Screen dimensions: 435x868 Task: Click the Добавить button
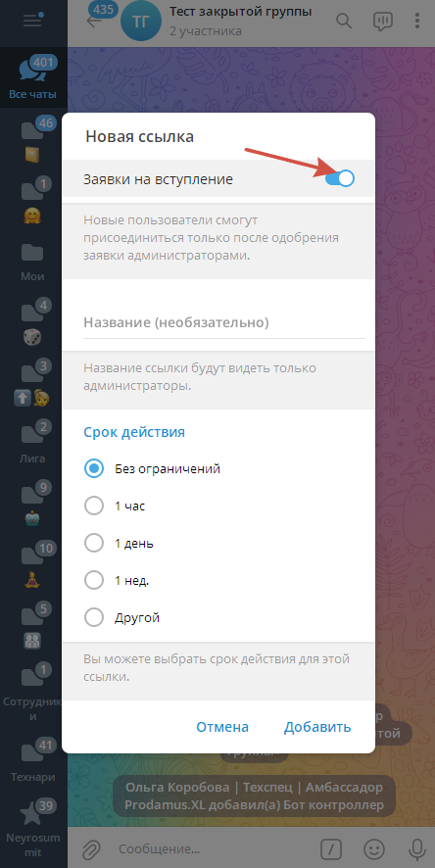317,727
